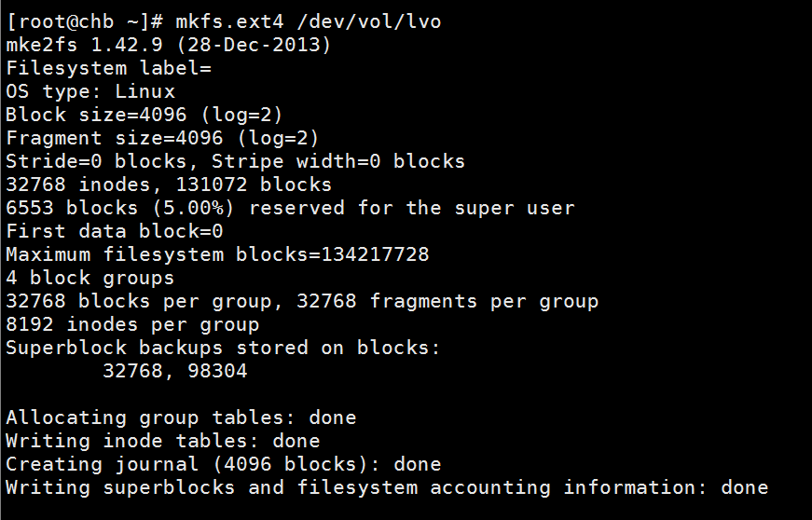Click the Filesystem label= line
Viewport: 812px width, 520px height.
(x=109, y=68)
